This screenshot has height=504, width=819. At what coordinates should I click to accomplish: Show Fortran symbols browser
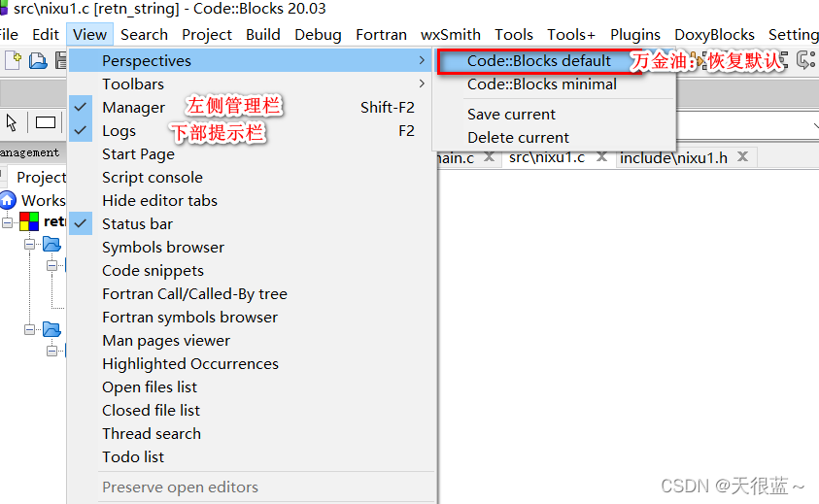click(253, 317)
